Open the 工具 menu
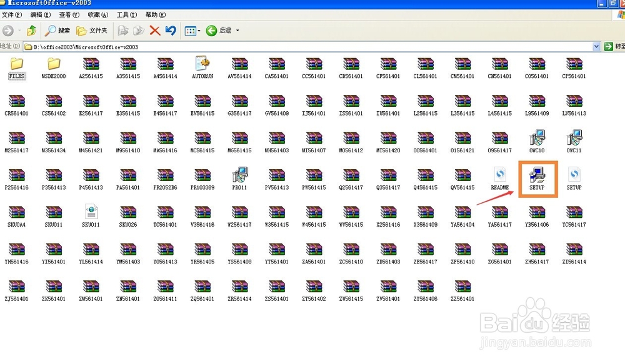This screenshot has width=625, height=364. pyautogui.click(x=126, y=15)
